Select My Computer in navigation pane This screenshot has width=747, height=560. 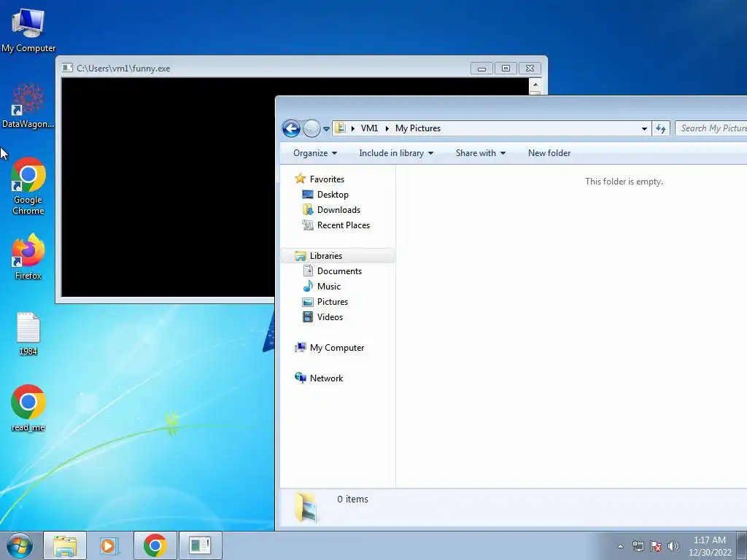[x=337, y=348]
